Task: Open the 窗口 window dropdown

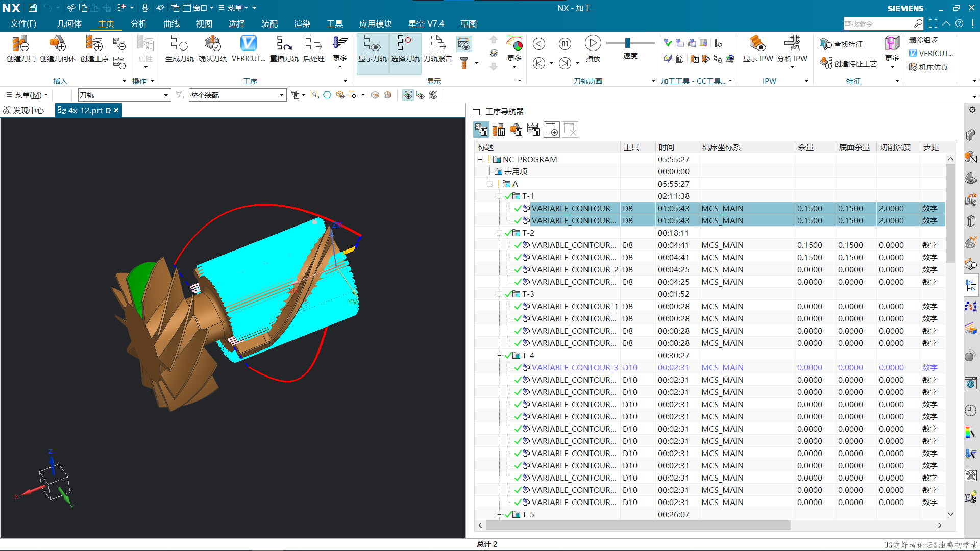Action: click(198, 8)
